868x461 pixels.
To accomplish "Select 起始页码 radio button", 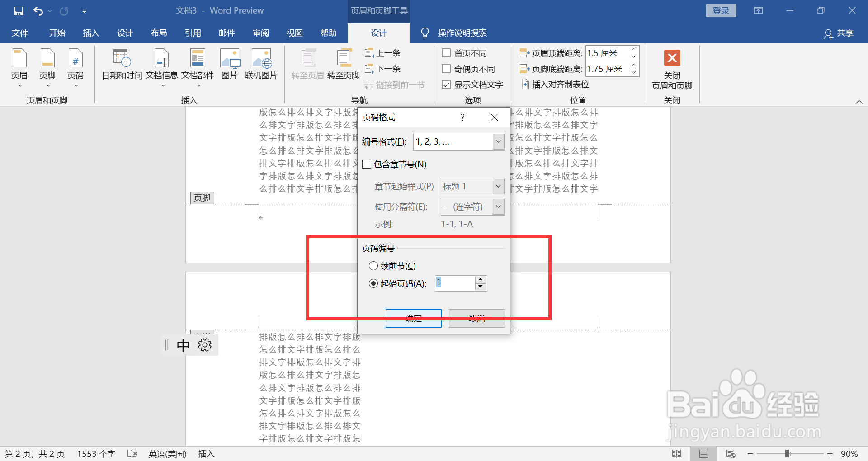I will 373,283.
